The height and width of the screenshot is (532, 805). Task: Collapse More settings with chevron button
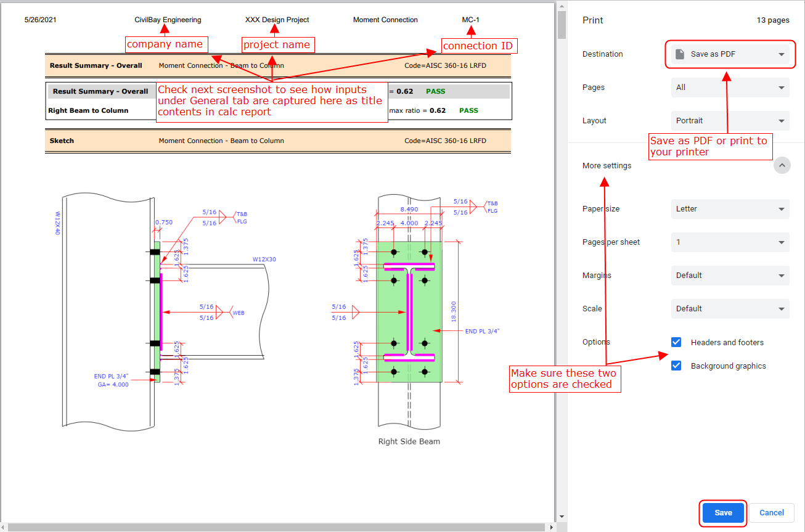click(782, 165)
